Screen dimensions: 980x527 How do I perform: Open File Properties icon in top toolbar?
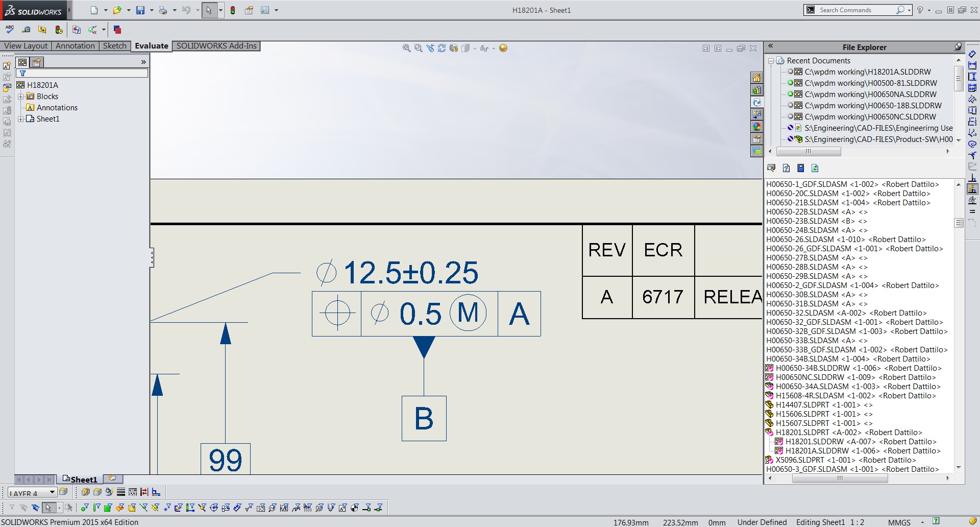click(249, 10)
